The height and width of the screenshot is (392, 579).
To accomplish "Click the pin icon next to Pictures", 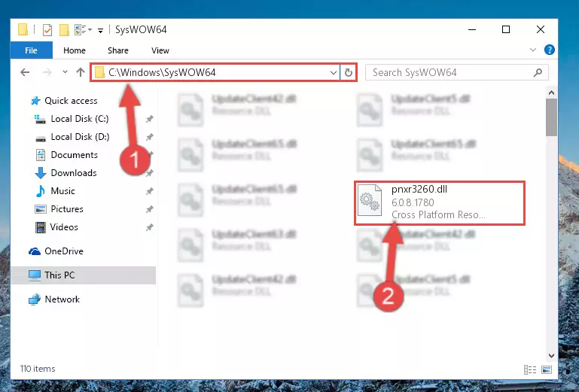I will [x=149, y=209].
